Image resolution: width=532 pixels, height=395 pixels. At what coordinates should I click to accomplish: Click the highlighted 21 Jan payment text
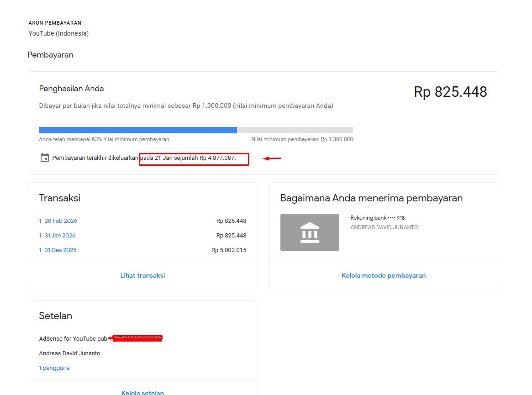194,158
